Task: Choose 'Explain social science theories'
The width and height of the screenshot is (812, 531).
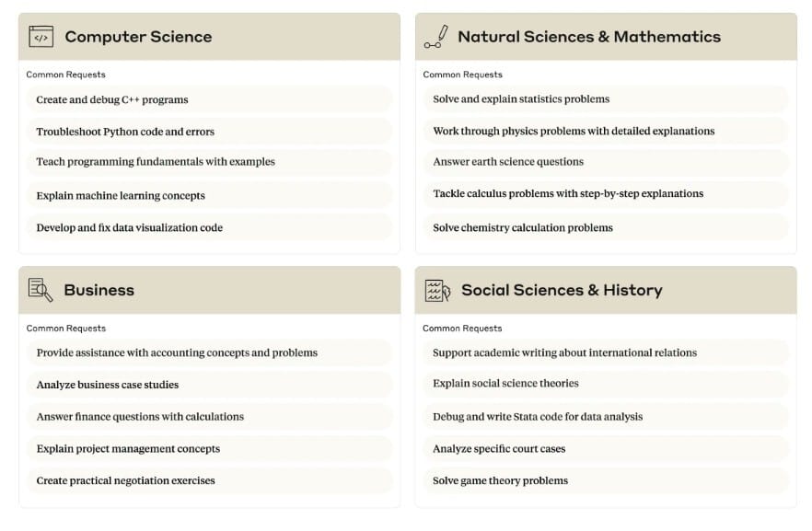Action: click(x=505, y=384)
